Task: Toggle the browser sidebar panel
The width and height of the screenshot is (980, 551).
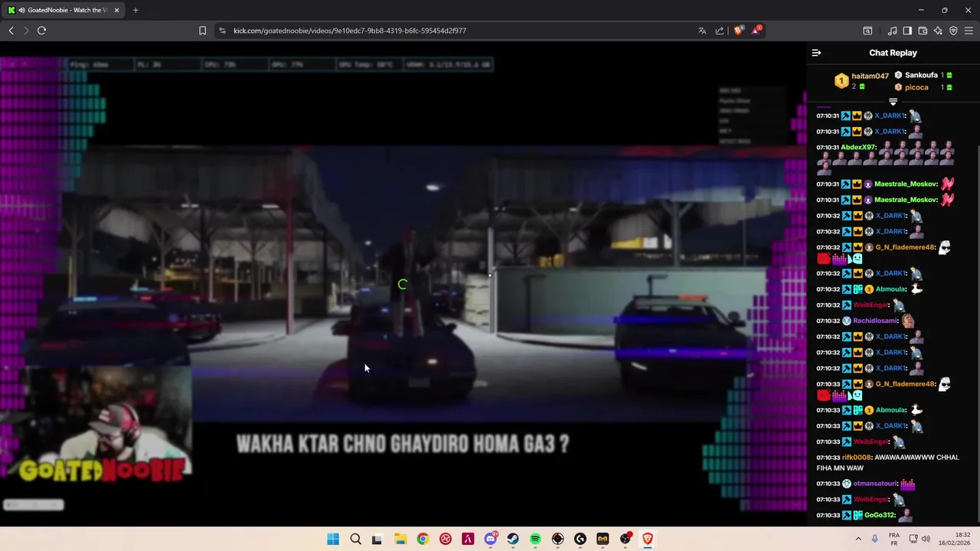Action: tap(907, 31)
